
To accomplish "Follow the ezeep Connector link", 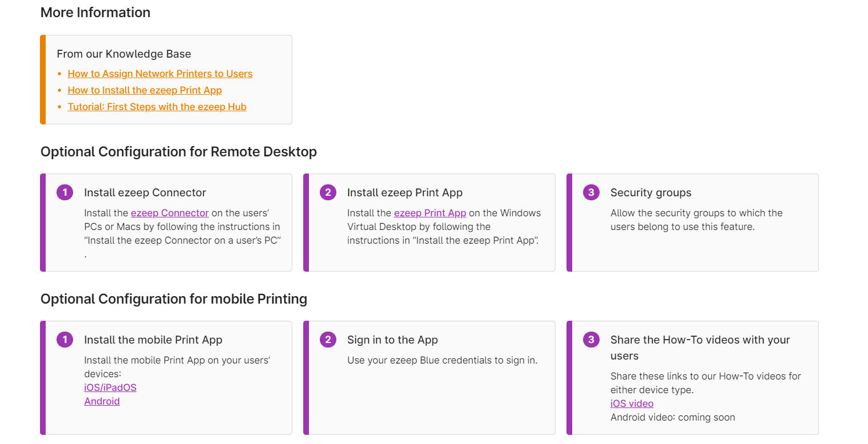I will (x=170, y=213).
